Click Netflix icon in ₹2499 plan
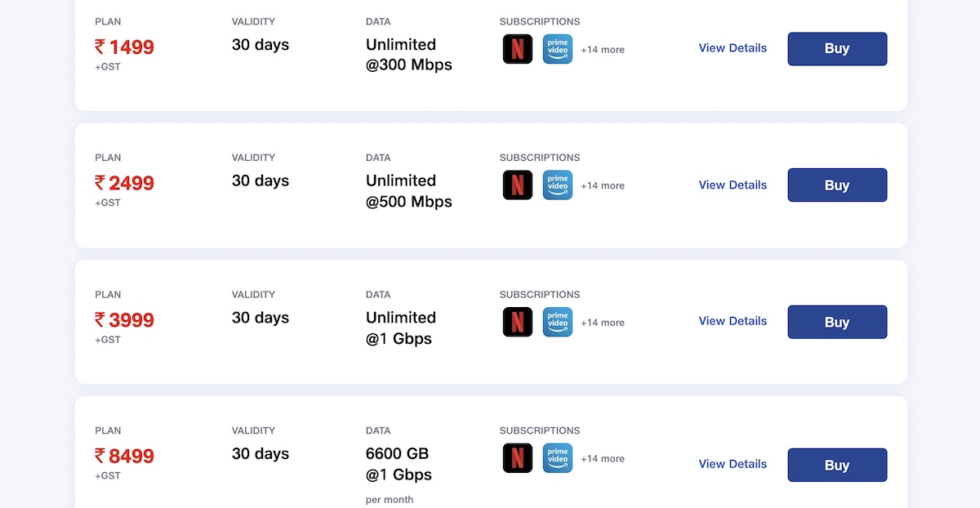The height and width of the screenshot is (508, 980). (x=518, y=185)
